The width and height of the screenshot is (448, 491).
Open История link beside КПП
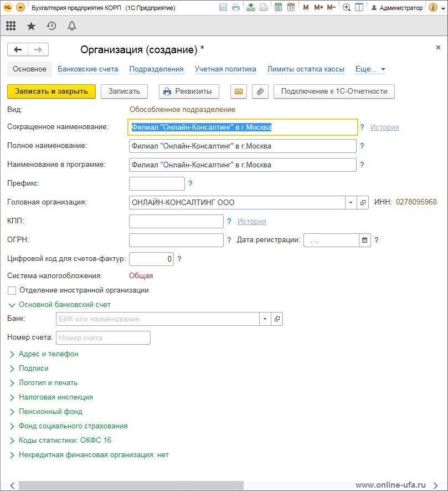pos(251,221)
